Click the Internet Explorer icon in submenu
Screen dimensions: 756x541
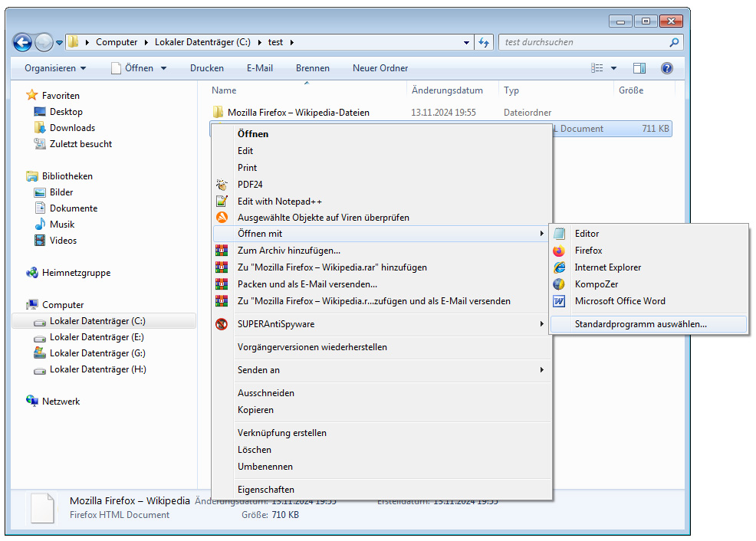(560, 267)
